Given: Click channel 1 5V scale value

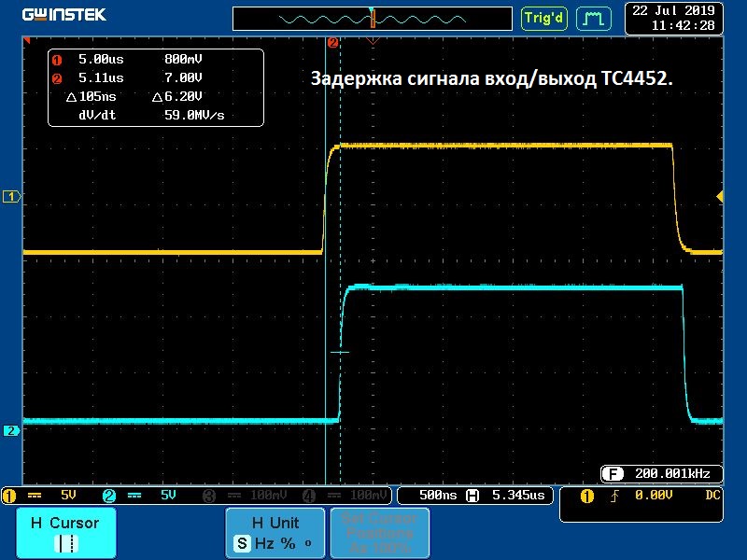Looking at the screenshot, I should [68, 496].
